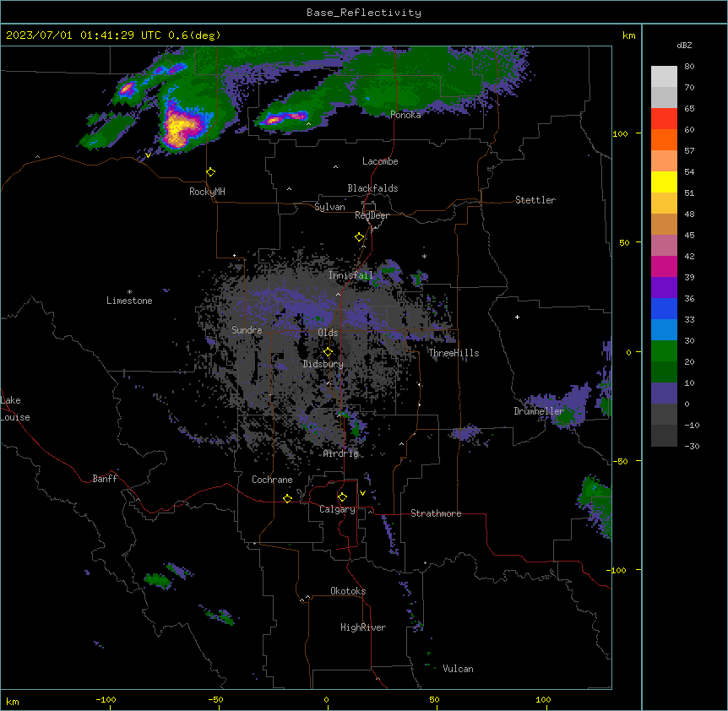Click the dBZ legend heading
728x711 pixels.
pyautogui.click(x=684, y=46)
